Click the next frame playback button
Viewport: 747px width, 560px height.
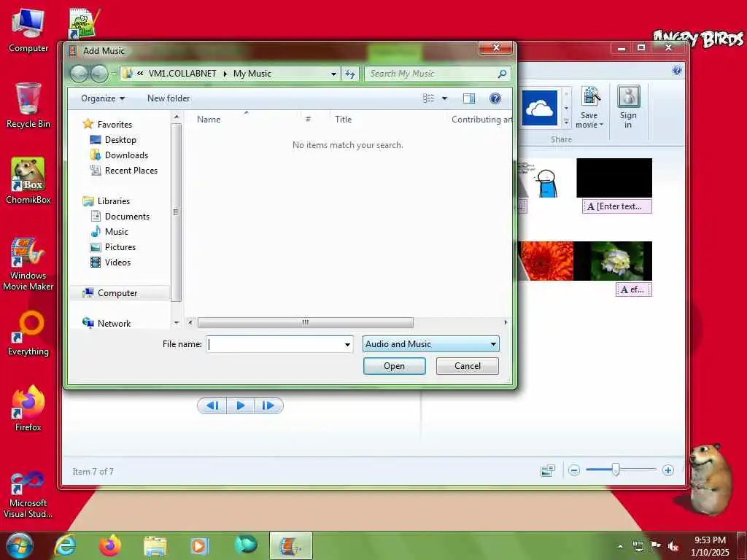pos(268,405)
